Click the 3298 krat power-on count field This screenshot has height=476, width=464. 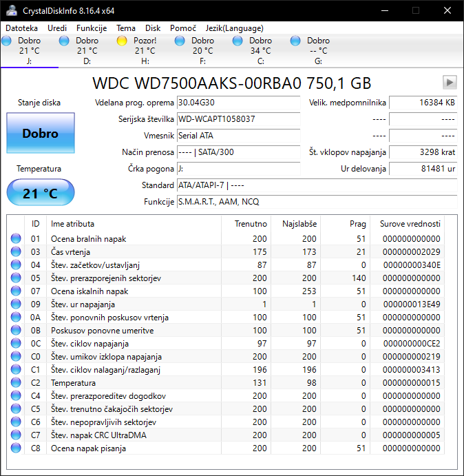point(423,152)
